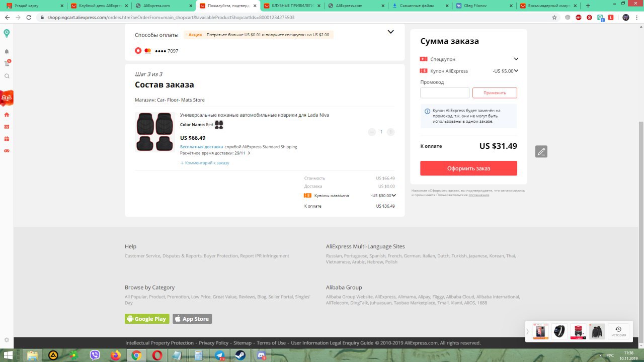644x362 pixels.
Task: Click the floating edit pencil icon
Action: coord(541,151)
